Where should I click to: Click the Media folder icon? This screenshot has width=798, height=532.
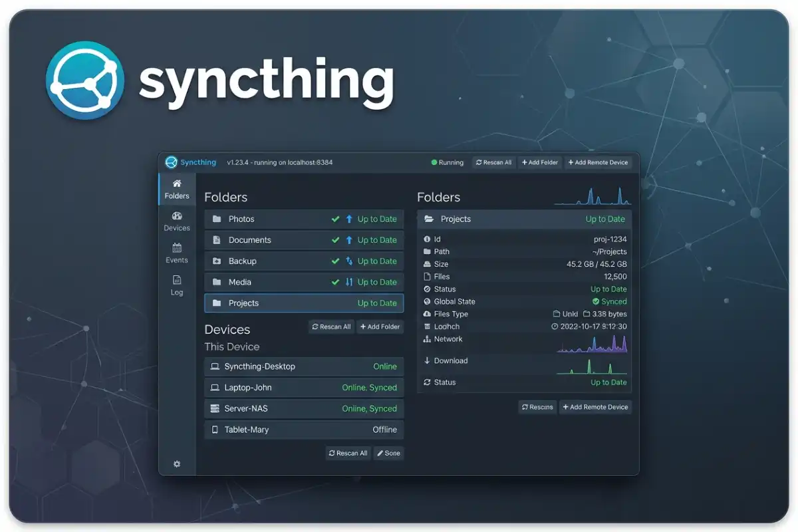pyautogui.click(x=217, y=282)
